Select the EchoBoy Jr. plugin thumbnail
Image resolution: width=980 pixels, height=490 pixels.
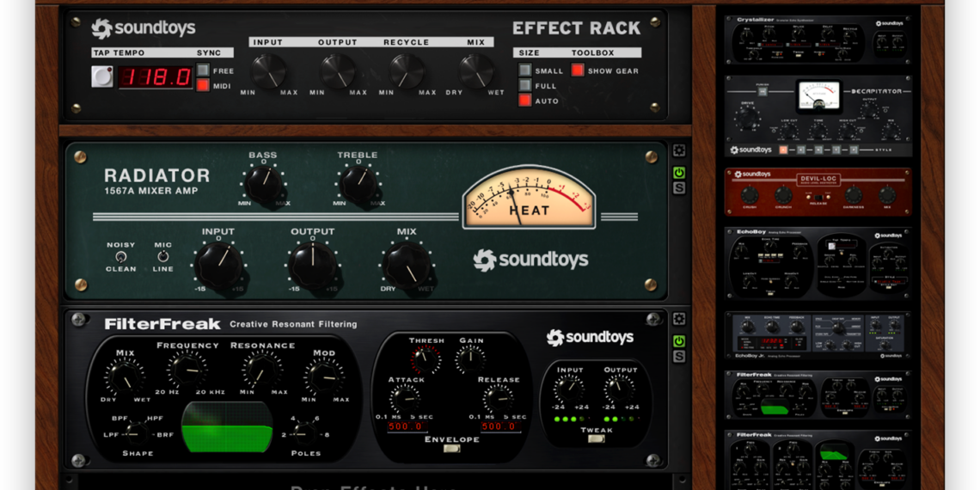pos(818,335)
